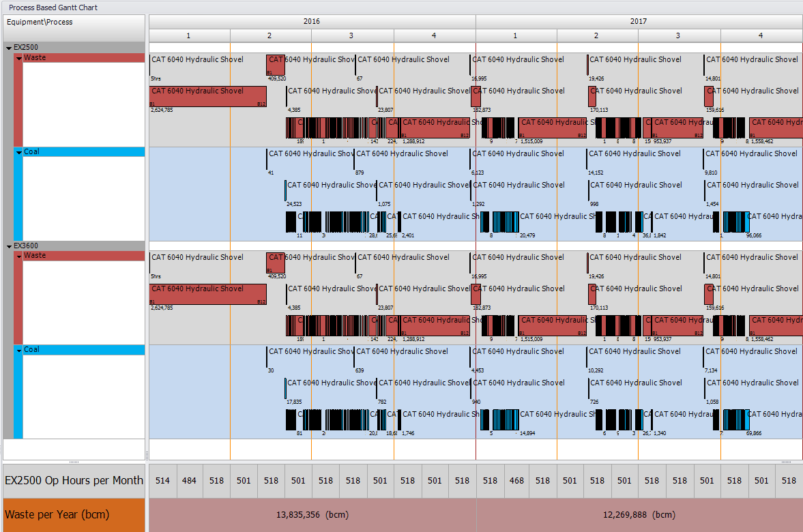Click Coal value 639
Image resolution: width=803 pixels, height=532 pixels.
pos(360,371)
